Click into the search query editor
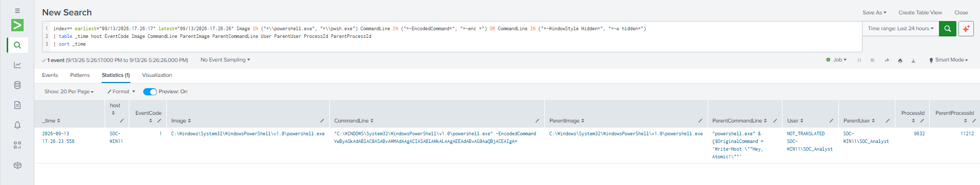Viewport: 980px width, 185px height. coord(452,36)
